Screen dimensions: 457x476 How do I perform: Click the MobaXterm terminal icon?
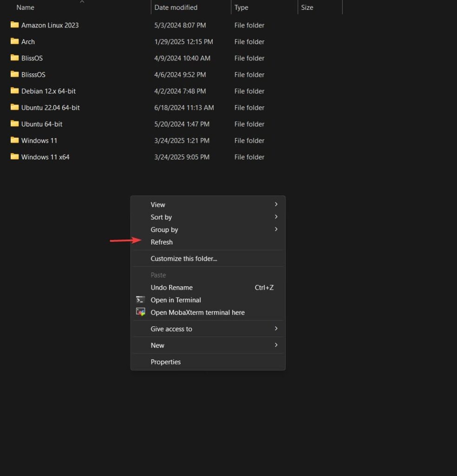tap(140, 312)
